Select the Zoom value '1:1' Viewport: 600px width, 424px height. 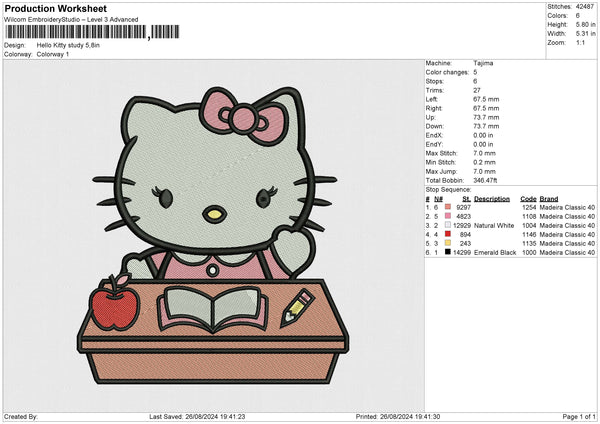(580, 42)
